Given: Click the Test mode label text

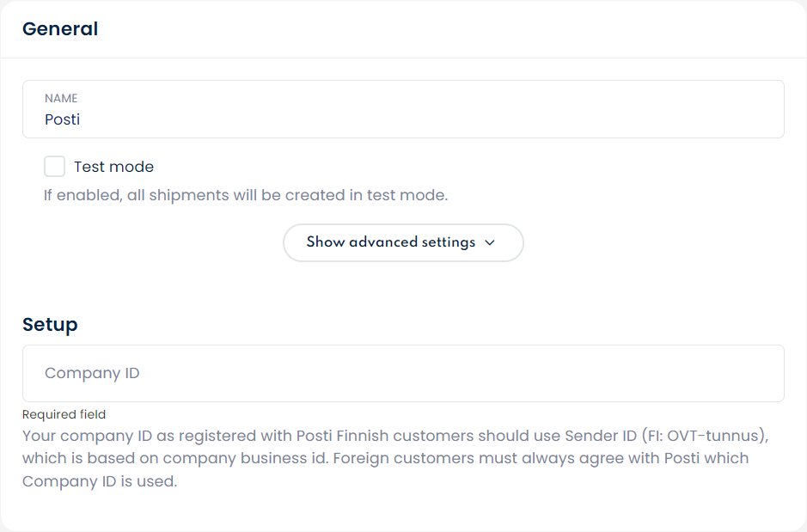Looking at the screenshot, I should tap(113, 167).
